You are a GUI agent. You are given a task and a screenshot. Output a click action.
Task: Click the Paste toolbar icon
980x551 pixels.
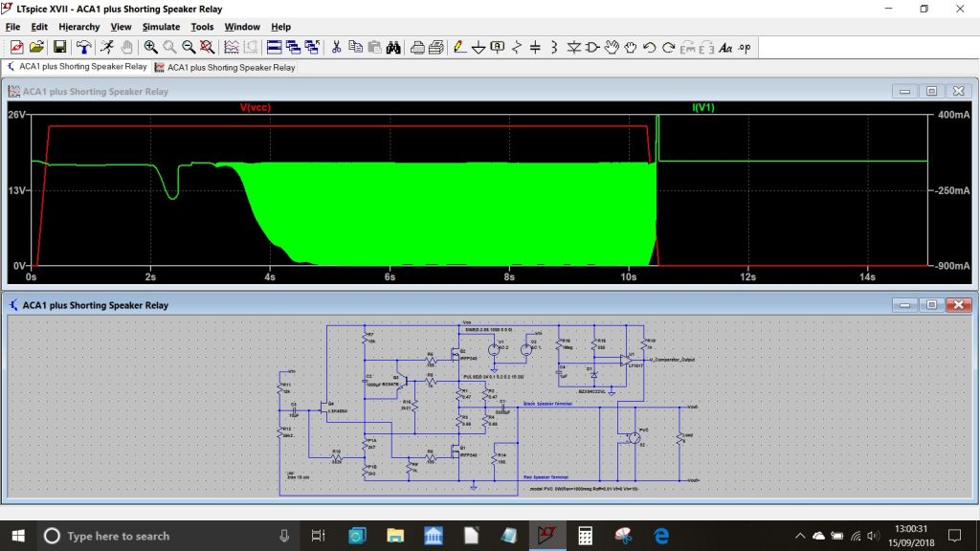tap(374, 48)
